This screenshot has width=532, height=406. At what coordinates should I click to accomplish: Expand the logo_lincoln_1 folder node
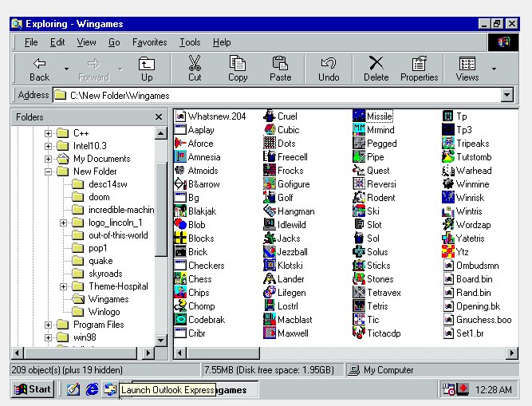tap(63, 223)
